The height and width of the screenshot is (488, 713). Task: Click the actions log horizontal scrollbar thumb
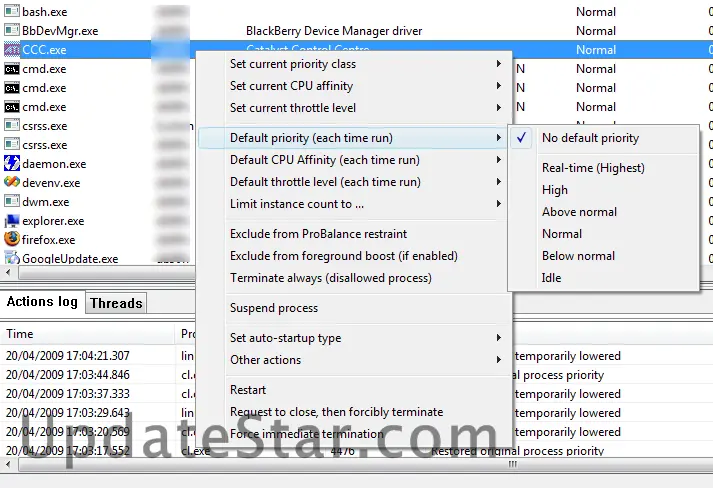tap(512, 464)
